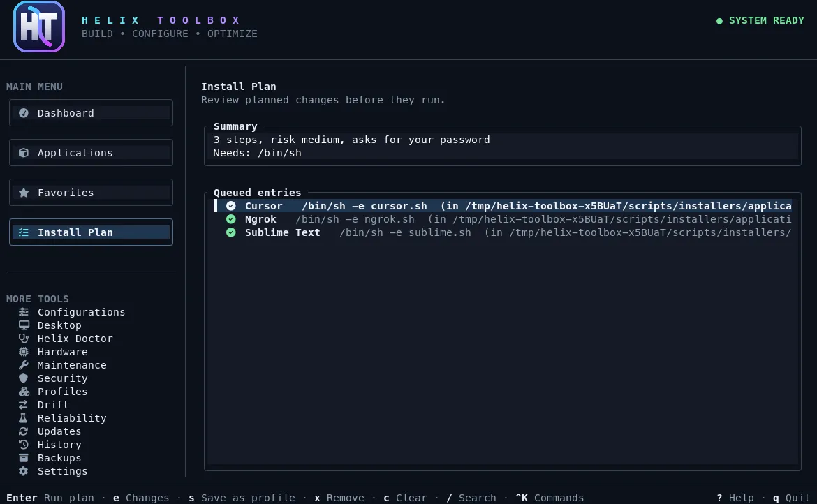Click the Configurations sliders icon
Image resolution: width=817 pixels, height=504 pixels.
(x=24, y=312)
